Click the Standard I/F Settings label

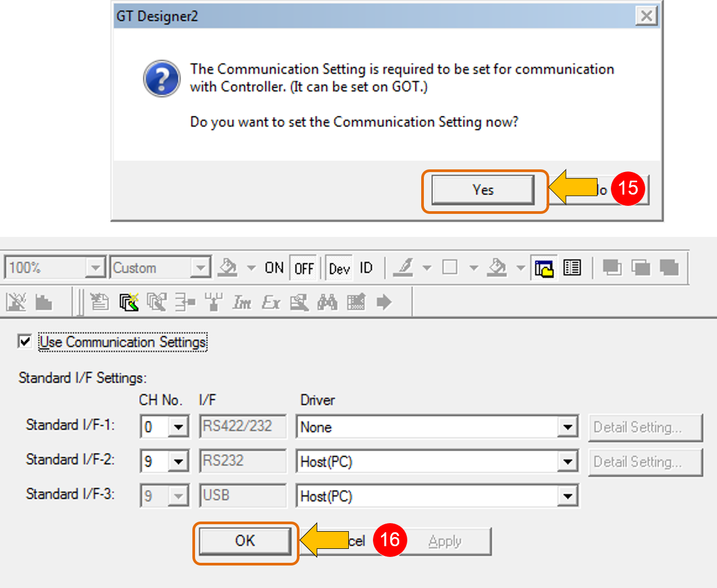point(83,378)
